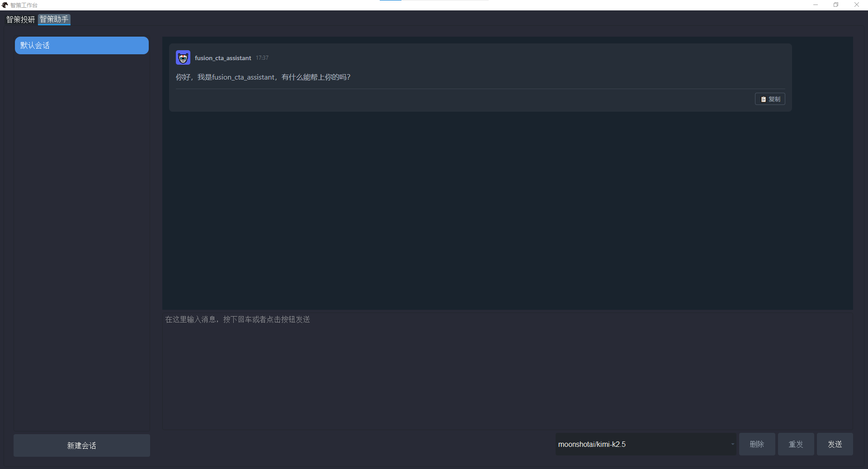Viewport: 868px width, 469px height.
Task: Create a new chat with 新建会话
Action: 82,445
